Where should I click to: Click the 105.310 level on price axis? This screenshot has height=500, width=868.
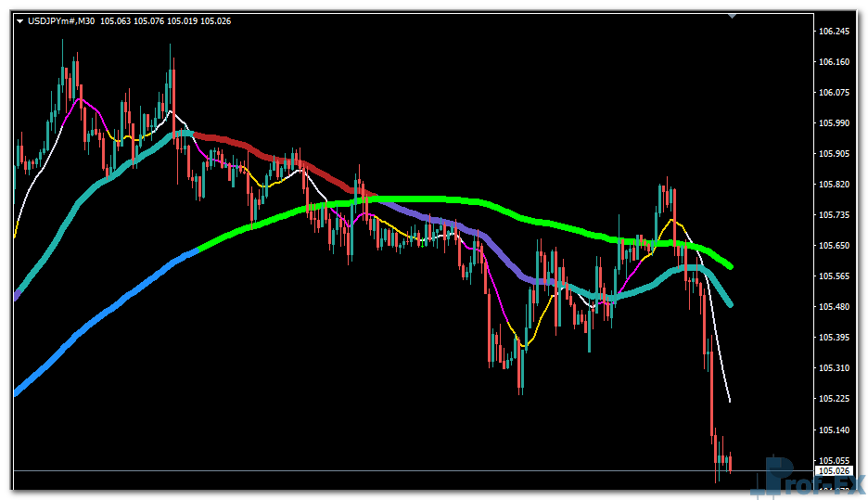tap(835, 368)
